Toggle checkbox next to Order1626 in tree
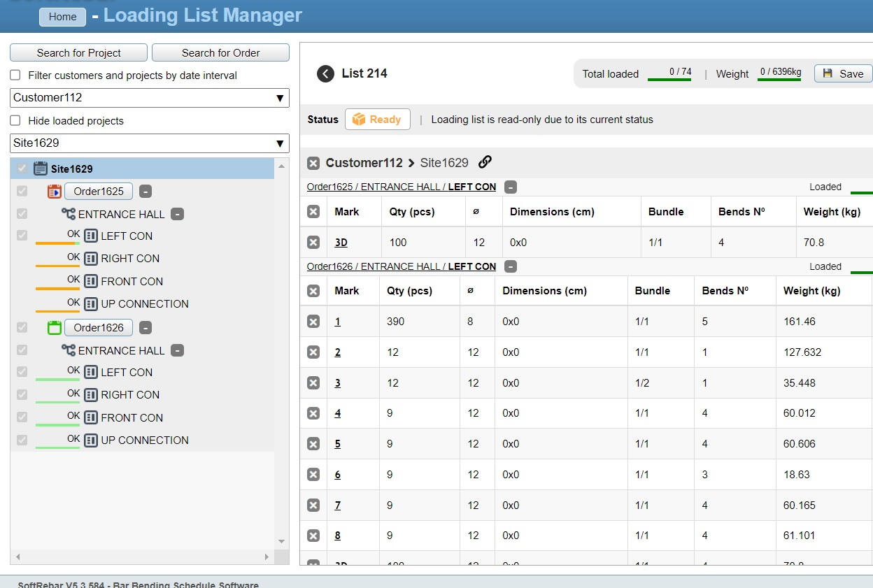Image resolution: width=873 pixels, height=588 pixels. point(22,327)
